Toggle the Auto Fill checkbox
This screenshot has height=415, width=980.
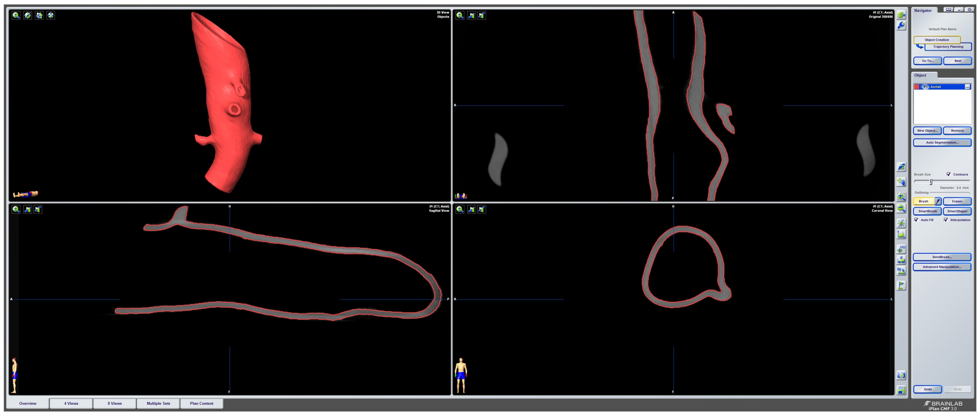tap(916, 220)
